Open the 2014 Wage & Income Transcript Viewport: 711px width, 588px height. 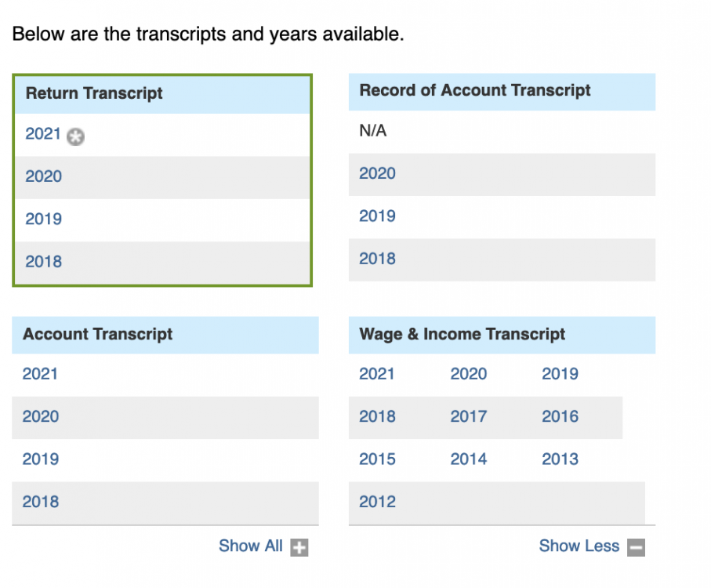pos(468,459)
